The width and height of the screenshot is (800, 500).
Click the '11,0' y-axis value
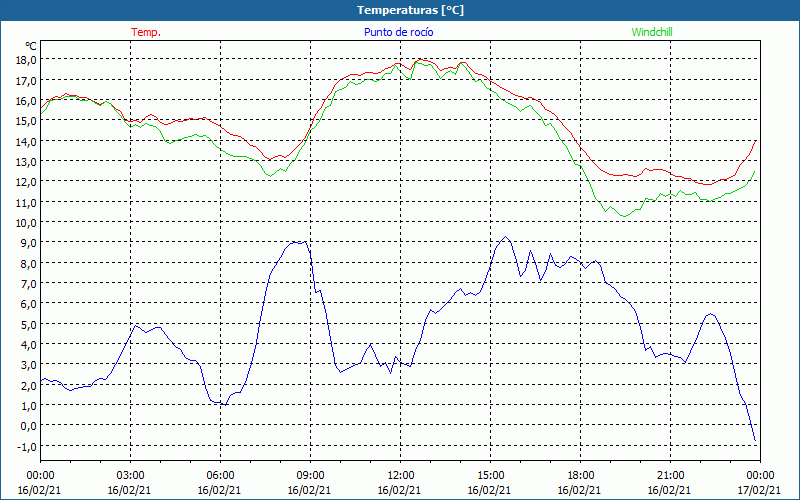point(28,203)
